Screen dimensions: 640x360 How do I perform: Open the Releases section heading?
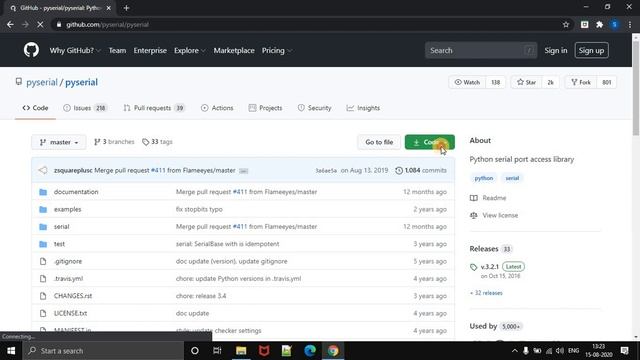[484, 249]
